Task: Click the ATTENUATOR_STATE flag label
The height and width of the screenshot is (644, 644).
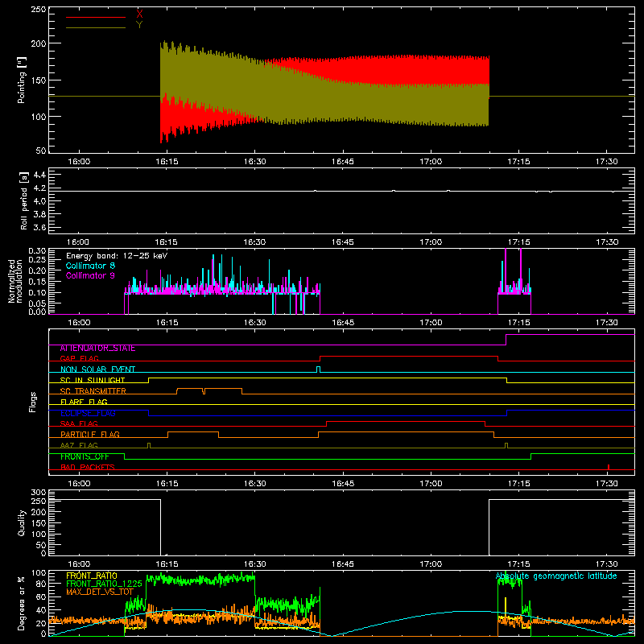Action: point(97,349)
